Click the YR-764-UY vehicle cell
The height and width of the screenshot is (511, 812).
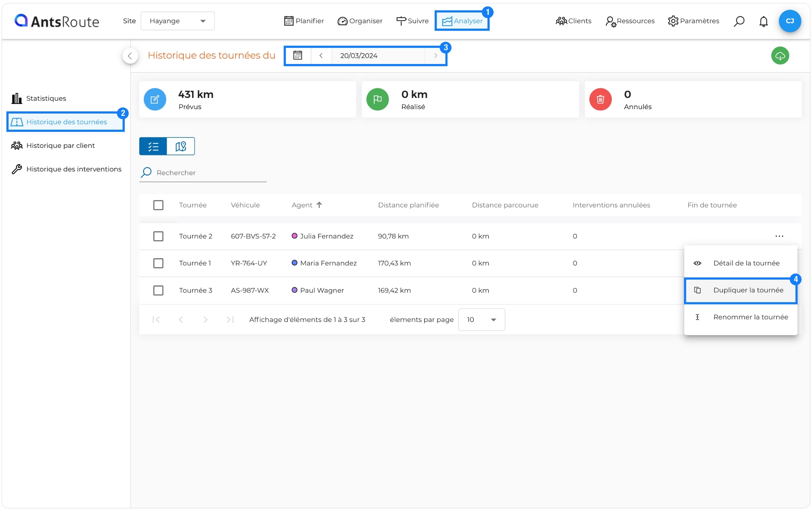click(x=249, y=263)
